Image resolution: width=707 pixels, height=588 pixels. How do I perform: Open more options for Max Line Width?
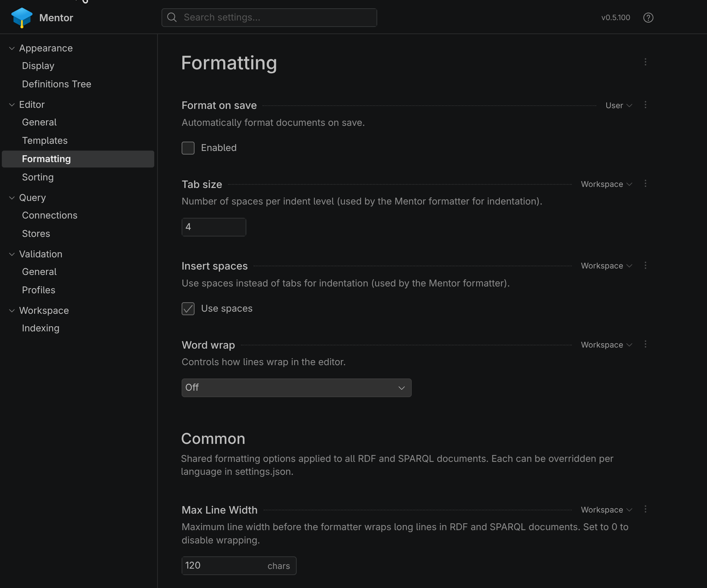point(646,509)
